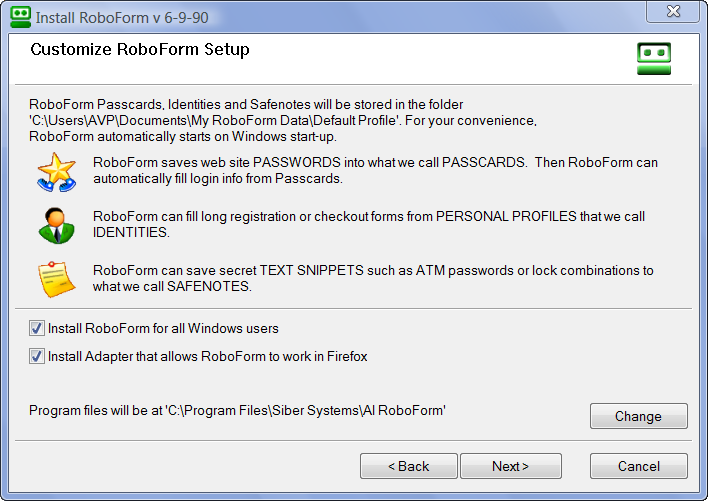Click the Identities person icon
This screenshot has height=501, width=708.
(x=57, y=226)
